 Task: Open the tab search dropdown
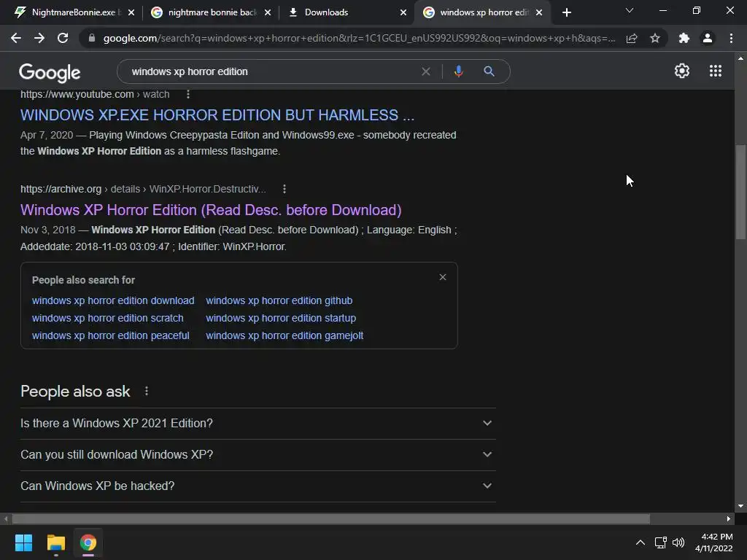pyautogui.click(x=630, y=10)
